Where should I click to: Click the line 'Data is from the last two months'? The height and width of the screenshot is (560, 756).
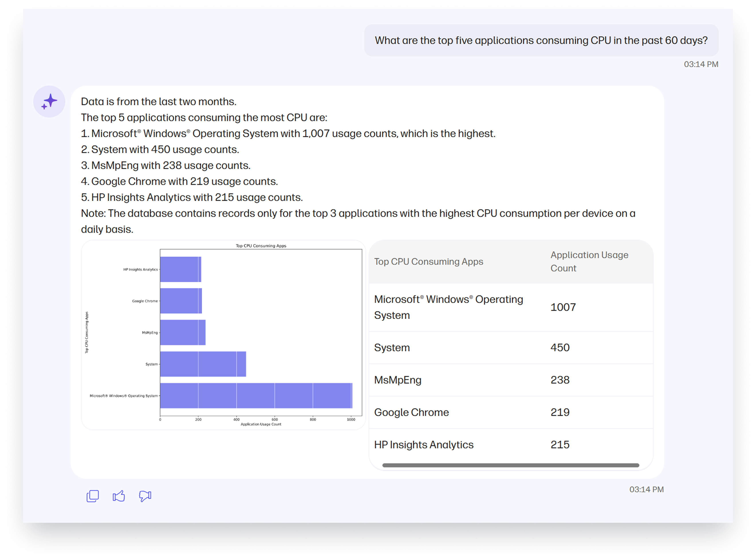(x=159, y=102)
